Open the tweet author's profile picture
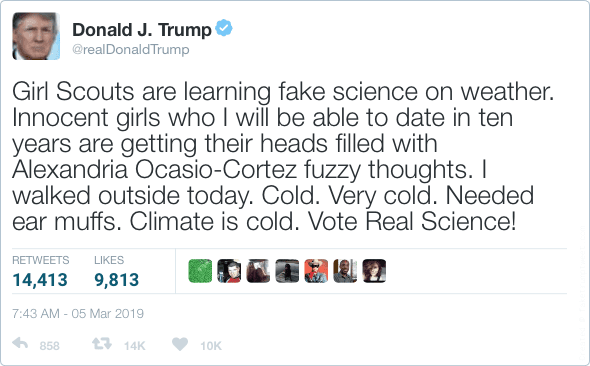This screenshot has height=366, width=590. [x=36, y=36]
